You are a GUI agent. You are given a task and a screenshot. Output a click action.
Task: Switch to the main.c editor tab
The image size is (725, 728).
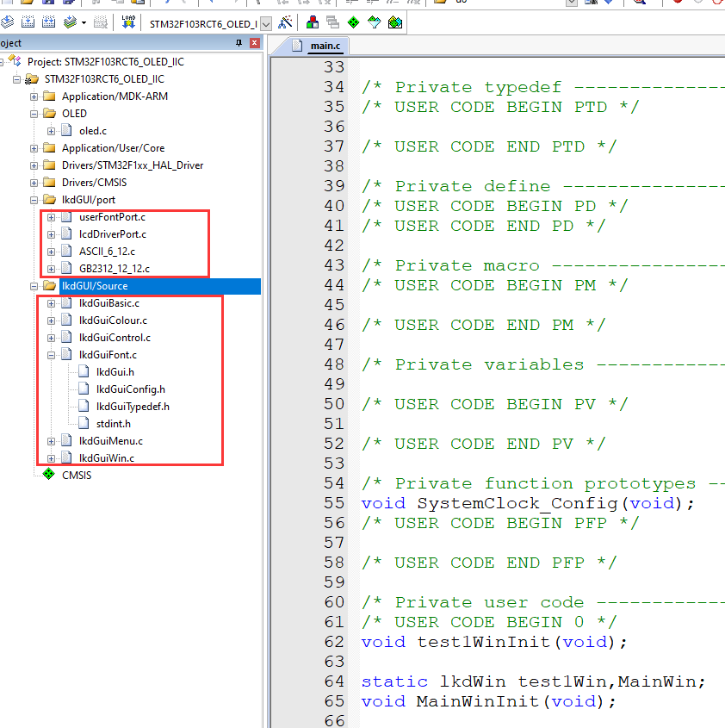(x=325, y=45)
